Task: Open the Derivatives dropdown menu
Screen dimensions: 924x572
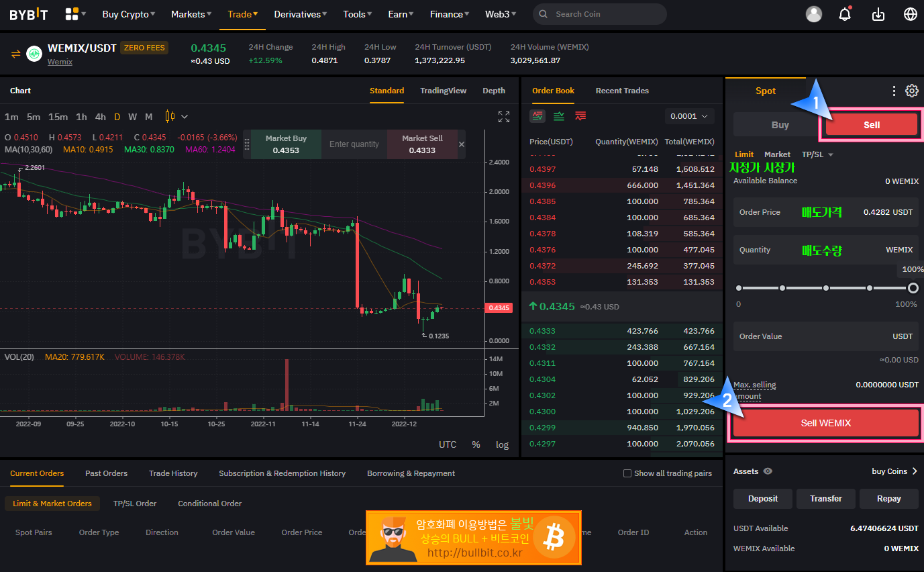Action: (x=301, y=14)
